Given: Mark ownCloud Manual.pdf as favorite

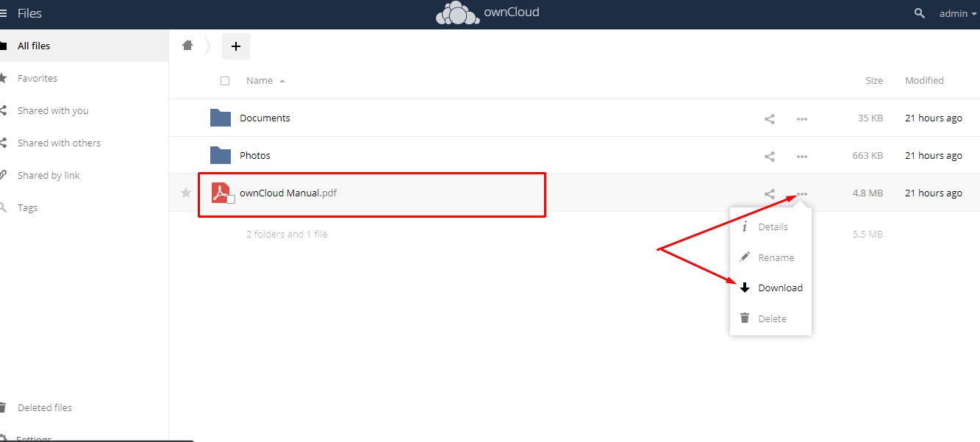Looking at the screenshot, I should [x=185, y=193].
